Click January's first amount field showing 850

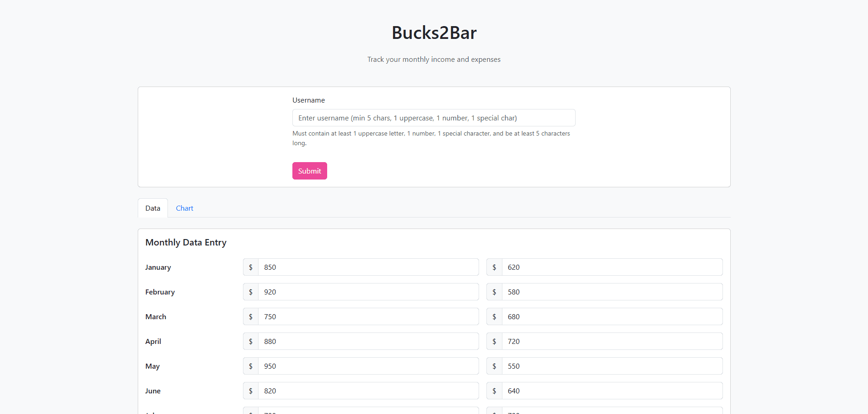(368, 267)
